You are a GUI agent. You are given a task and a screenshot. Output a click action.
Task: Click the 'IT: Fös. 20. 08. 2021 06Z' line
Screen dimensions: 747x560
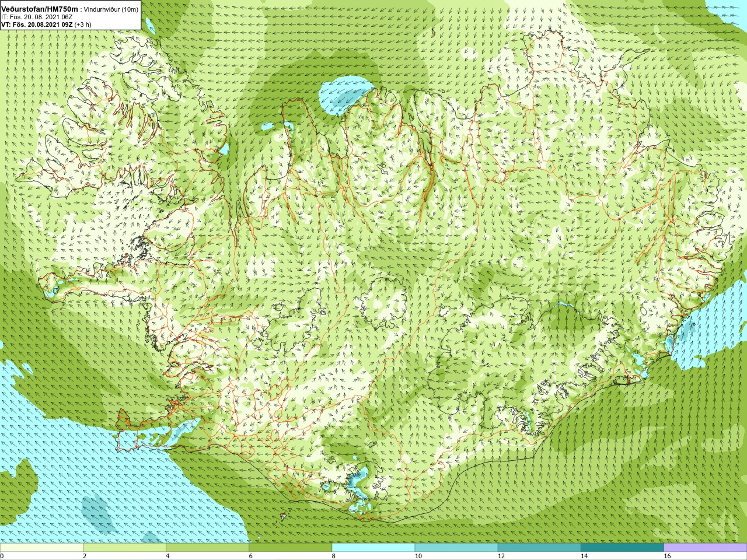pos(37,17)
